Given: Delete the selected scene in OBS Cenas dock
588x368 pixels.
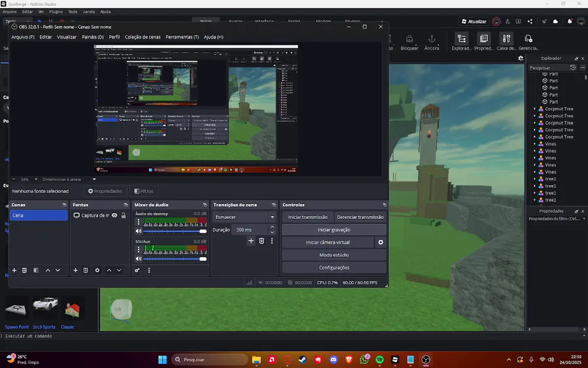Looking at the screenshot, I should point(24,270).
